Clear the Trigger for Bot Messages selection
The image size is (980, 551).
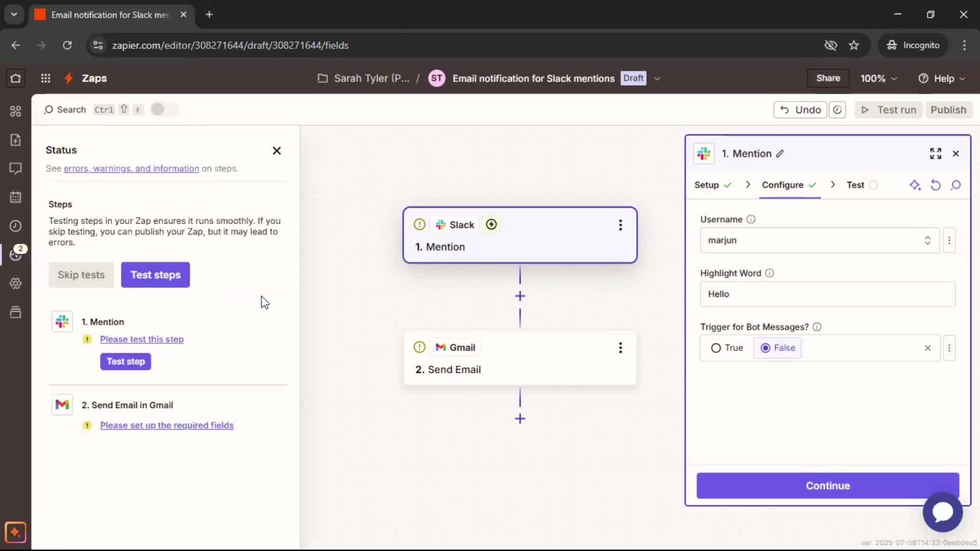pyautogui.click(x=928, y=348)
